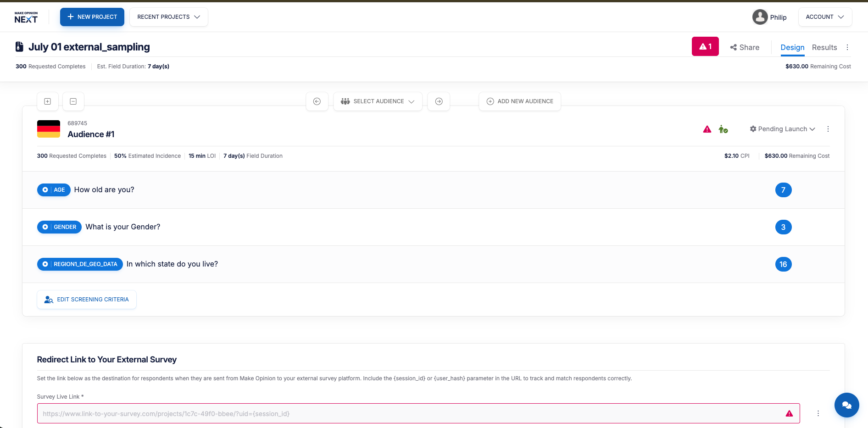Open the live chat bubble

click(x=847, y=405)
